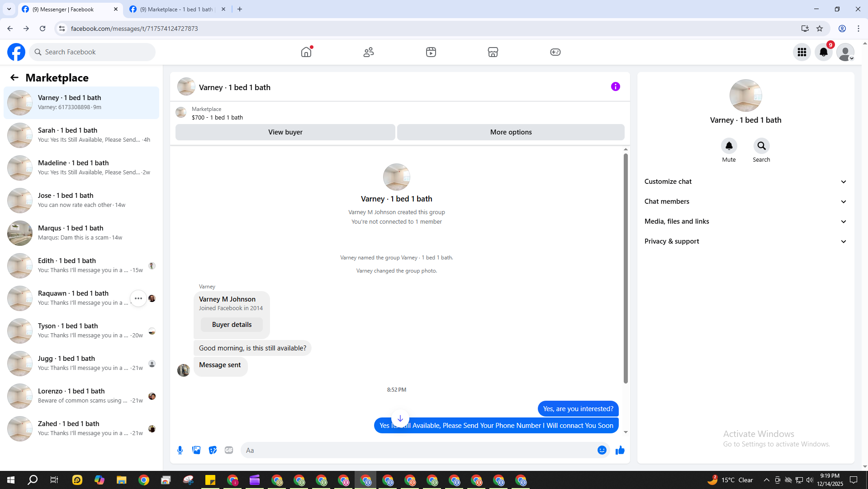Screen dimensions: 868x489
Task: Click the install app icon in address bar
Action: (805, 29)
